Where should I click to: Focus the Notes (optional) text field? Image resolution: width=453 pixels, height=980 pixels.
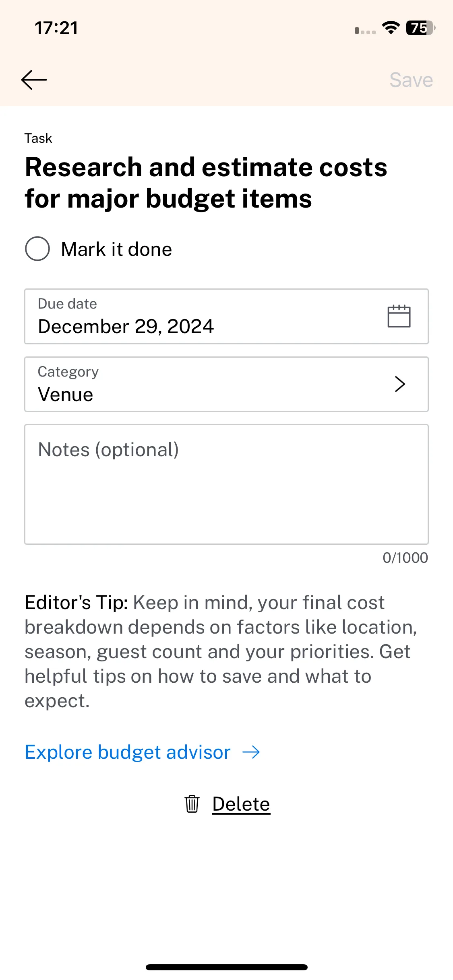(226, 484)
